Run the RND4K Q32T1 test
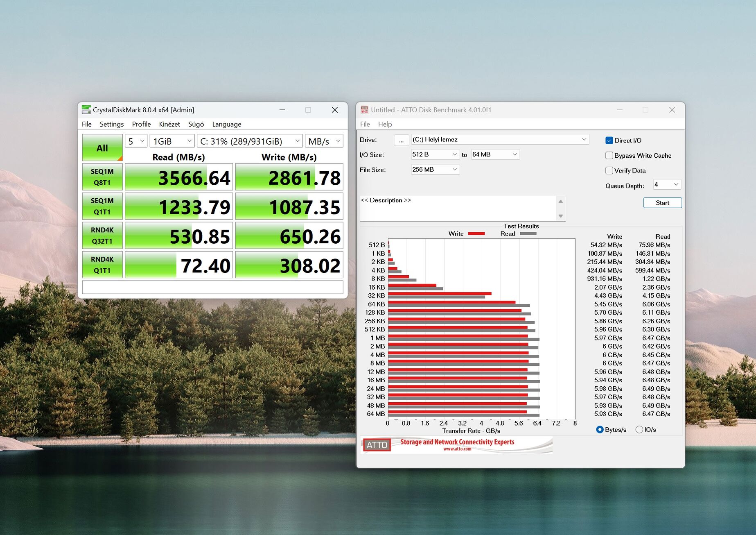The height and width of the screenshot is (535, 756). (x=102, y=236)
